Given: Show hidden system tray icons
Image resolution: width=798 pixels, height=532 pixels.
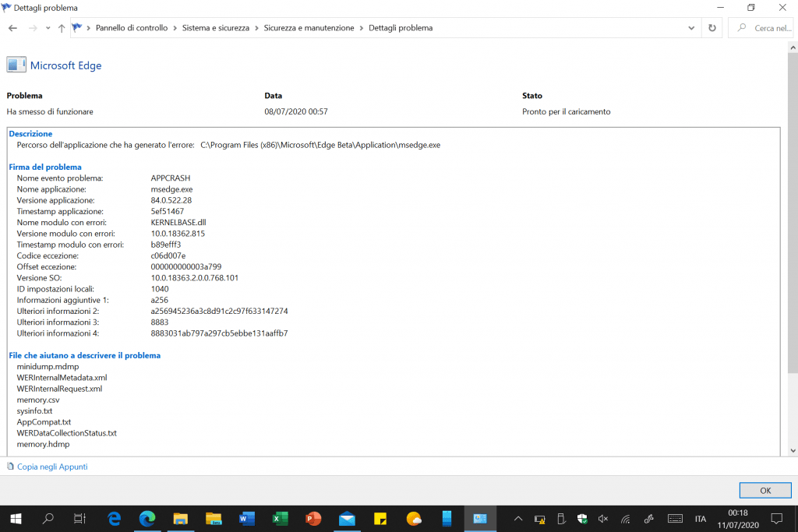Looking at the screenshot, I should coord(517,519).
